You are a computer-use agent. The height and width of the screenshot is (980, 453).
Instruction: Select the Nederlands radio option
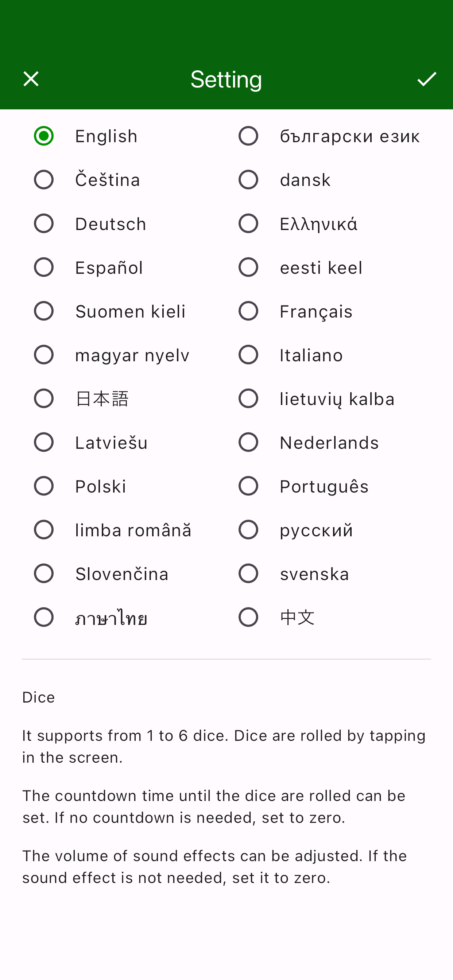(x=249, y=442)
